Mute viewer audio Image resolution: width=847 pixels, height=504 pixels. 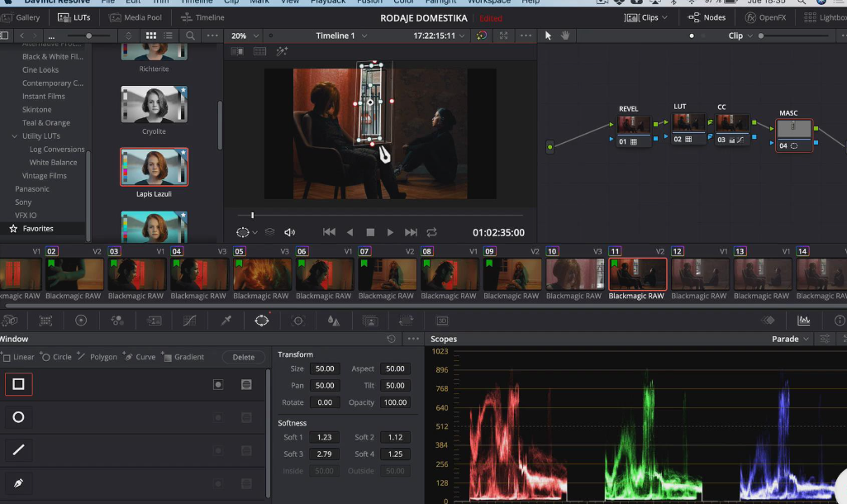click(x=289, y=232)
